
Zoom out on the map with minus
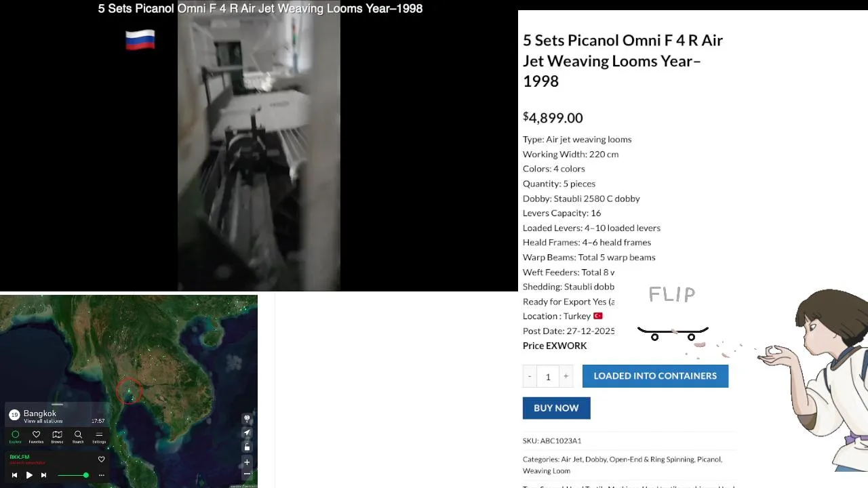[247, 473]
